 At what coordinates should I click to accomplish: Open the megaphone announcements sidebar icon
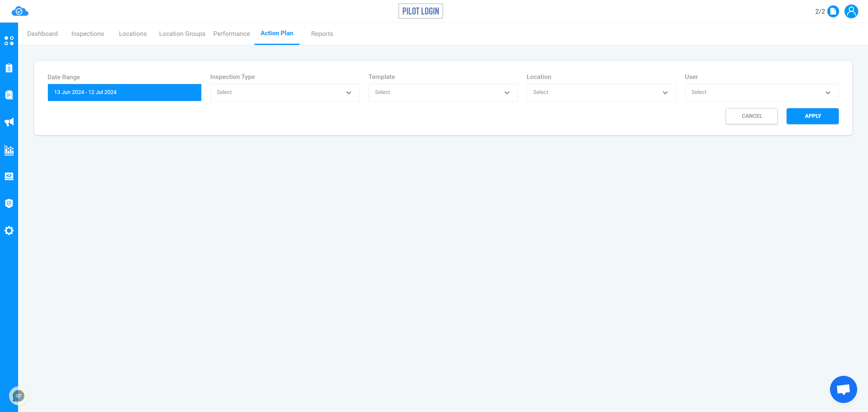[9, 122]
